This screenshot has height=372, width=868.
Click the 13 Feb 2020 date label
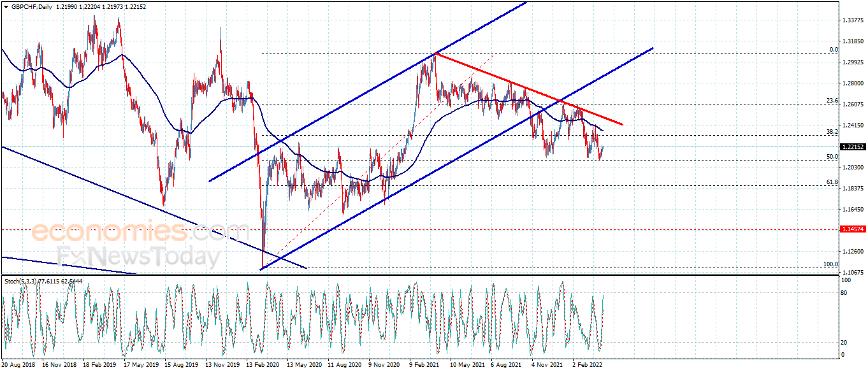(262, 365)
